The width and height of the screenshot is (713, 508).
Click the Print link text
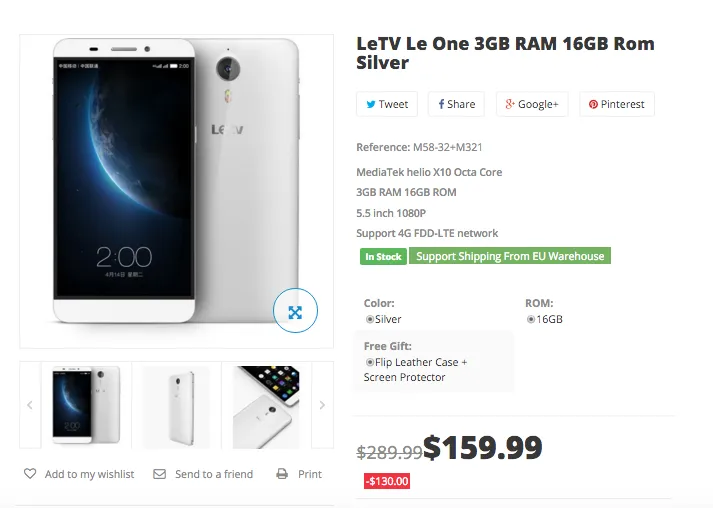pyautogui.click(x=310, y=474)
